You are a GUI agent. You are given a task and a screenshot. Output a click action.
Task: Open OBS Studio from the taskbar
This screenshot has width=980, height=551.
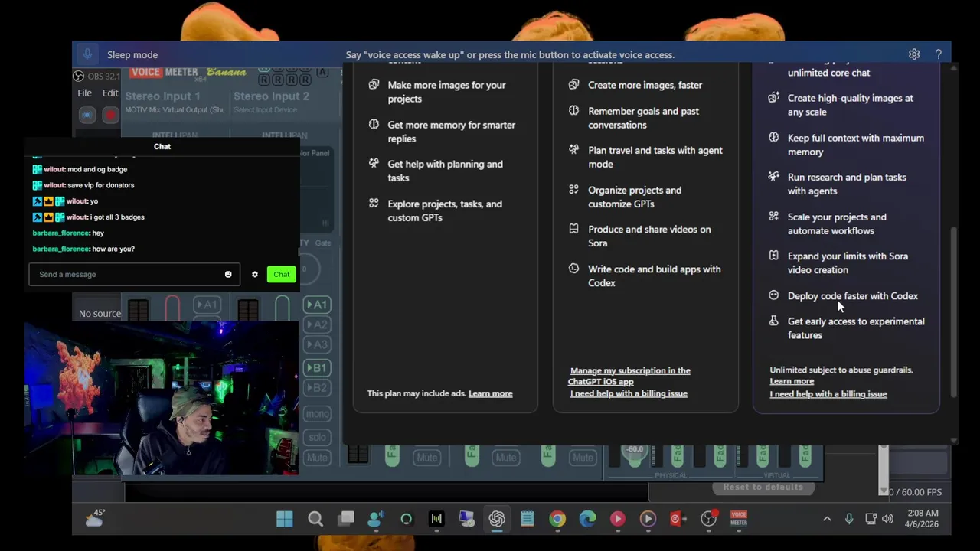709,519
